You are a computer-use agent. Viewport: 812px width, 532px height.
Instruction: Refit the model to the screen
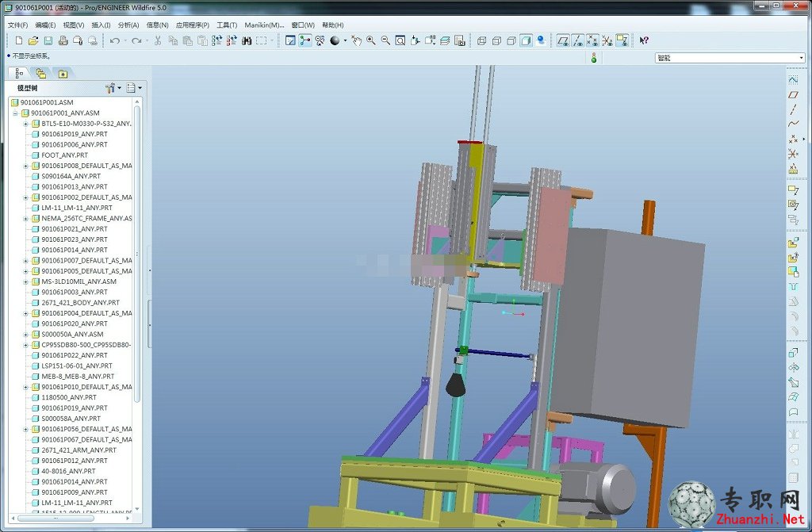point(400,40)
